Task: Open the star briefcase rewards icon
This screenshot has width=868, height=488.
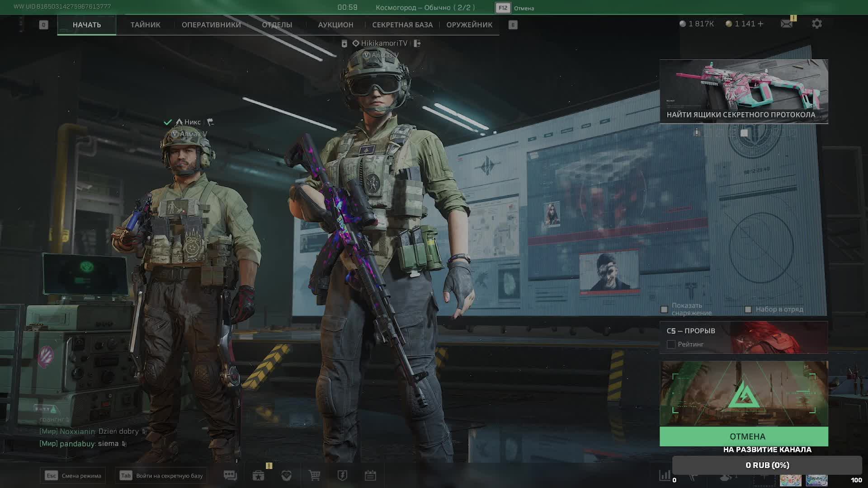Action: coord(258,475)
